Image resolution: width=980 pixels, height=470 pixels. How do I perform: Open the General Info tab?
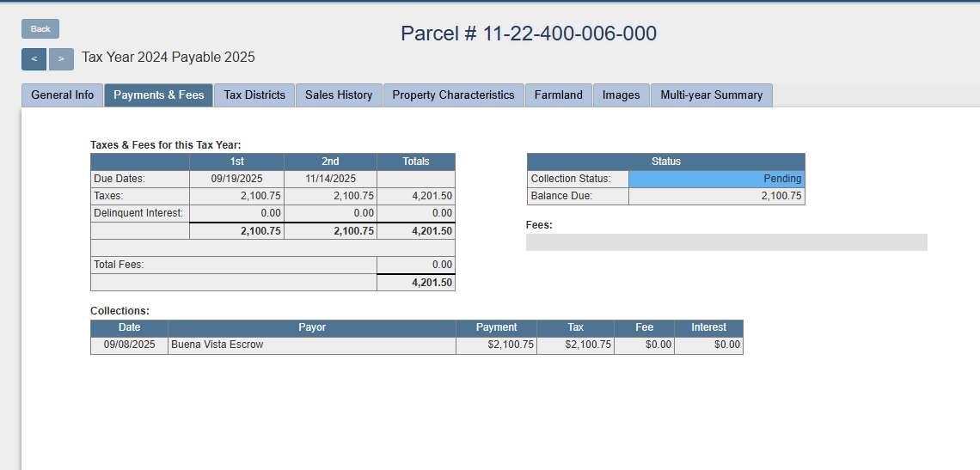(63, 95)
